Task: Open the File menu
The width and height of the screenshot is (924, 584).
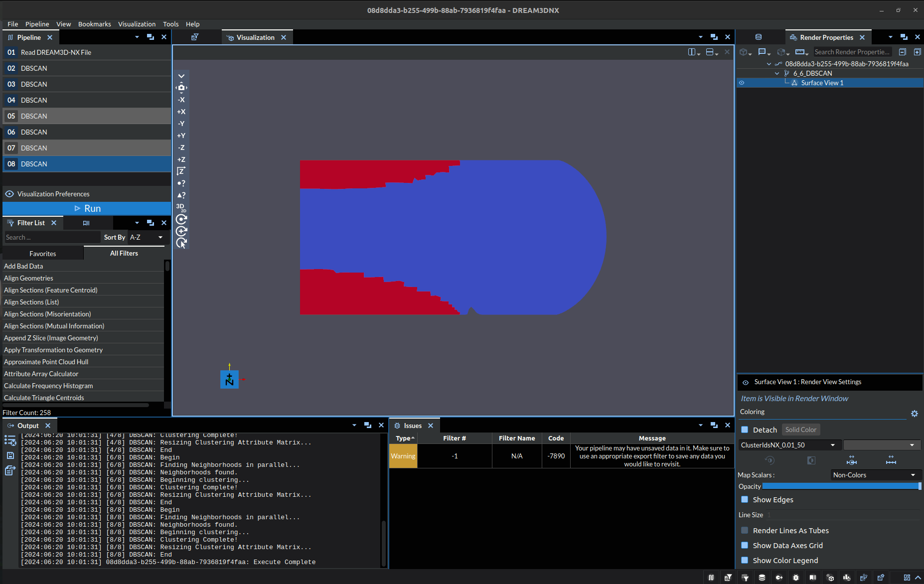Action: coord(13,24)
